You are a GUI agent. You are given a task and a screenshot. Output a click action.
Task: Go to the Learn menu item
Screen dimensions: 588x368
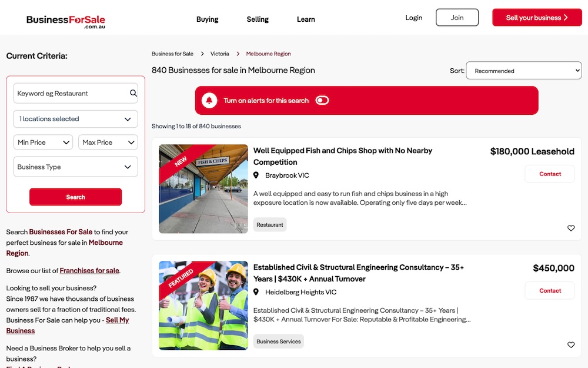(306, 19)
